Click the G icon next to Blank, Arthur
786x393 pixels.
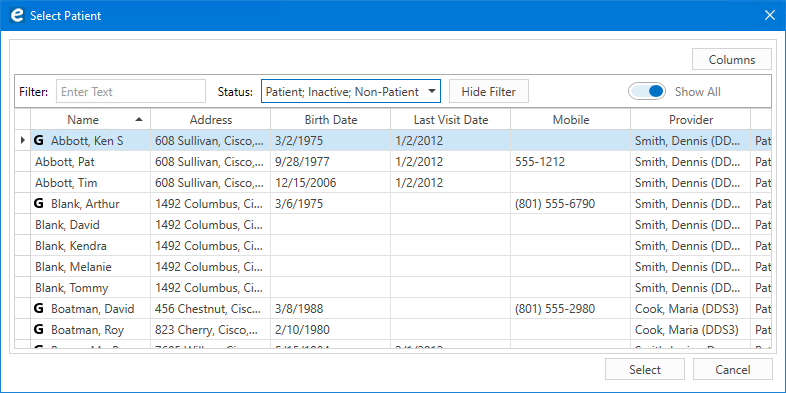click(39, 204)
